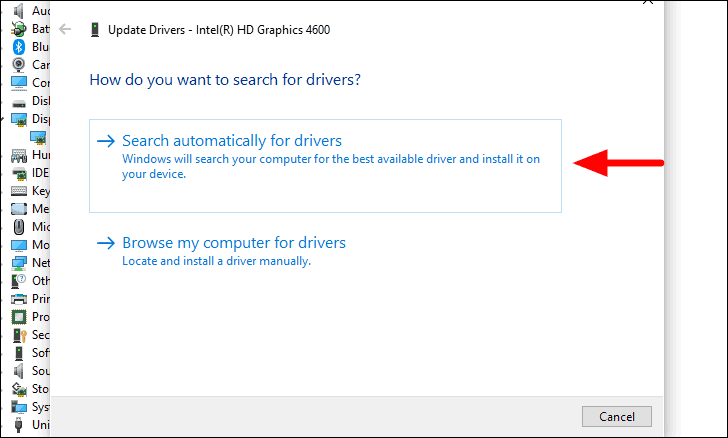This screenshot has height=438, width=728.
Task: Select the Sound controllers speaker icon
Action: click(19, 371)
